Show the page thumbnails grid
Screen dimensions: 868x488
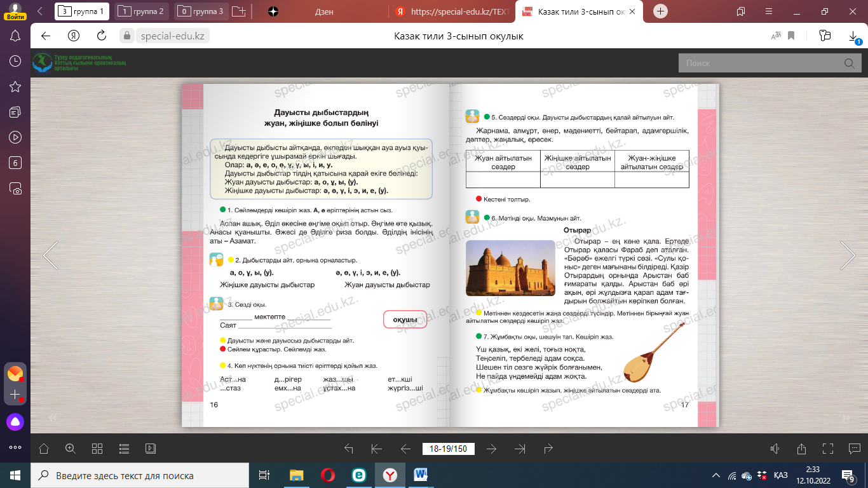(x=97, y=449)
